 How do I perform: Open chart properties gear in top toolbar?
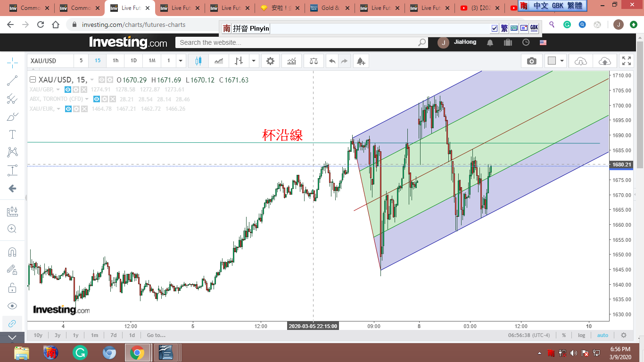tap(270, 61)
